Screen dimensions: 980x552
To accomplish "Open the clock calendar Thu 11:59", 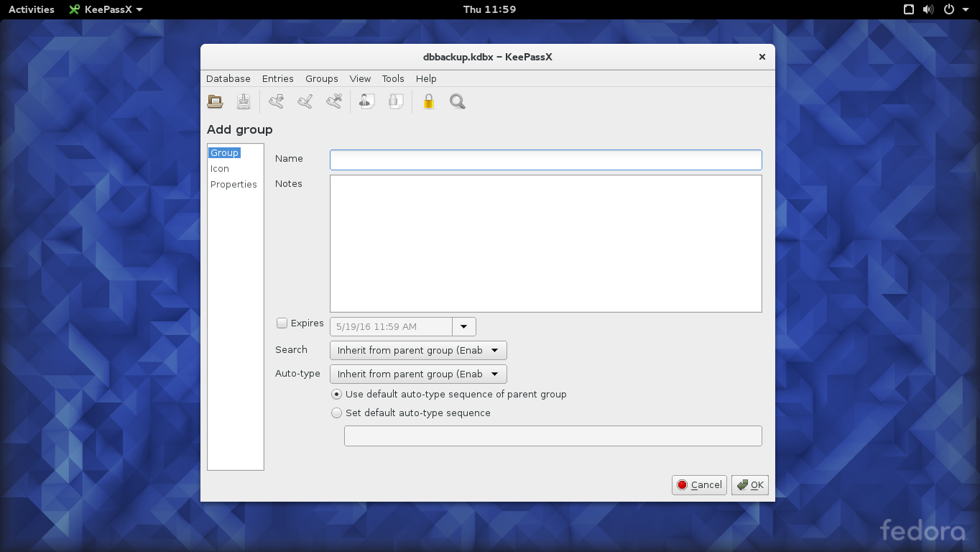I will point(490,9).
